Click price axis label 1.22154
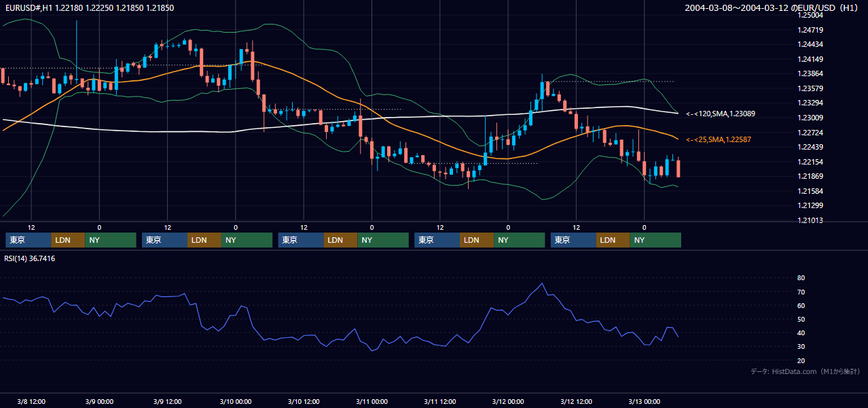Screen dimensions: 868x408 [x=811, y=162]
